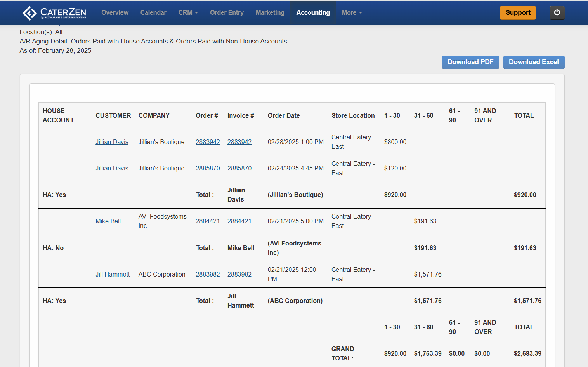Click the $120.00 amount cell
Image resolution: width=588 pixels, height=367 pixels.
395,169
